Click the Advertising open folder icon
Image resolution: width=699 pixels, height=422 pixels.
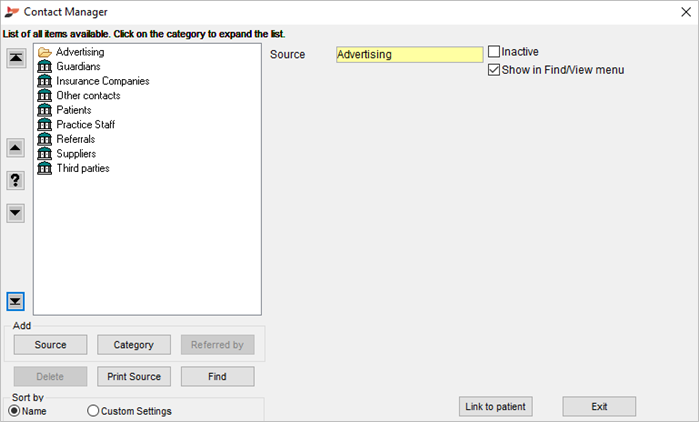[x=45, y=52]
